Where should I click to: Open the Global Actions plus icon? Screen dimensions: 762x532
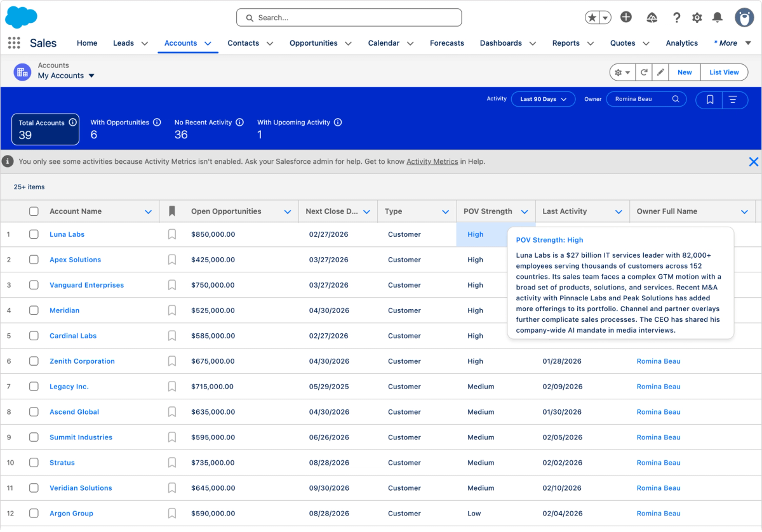(626, 17)
